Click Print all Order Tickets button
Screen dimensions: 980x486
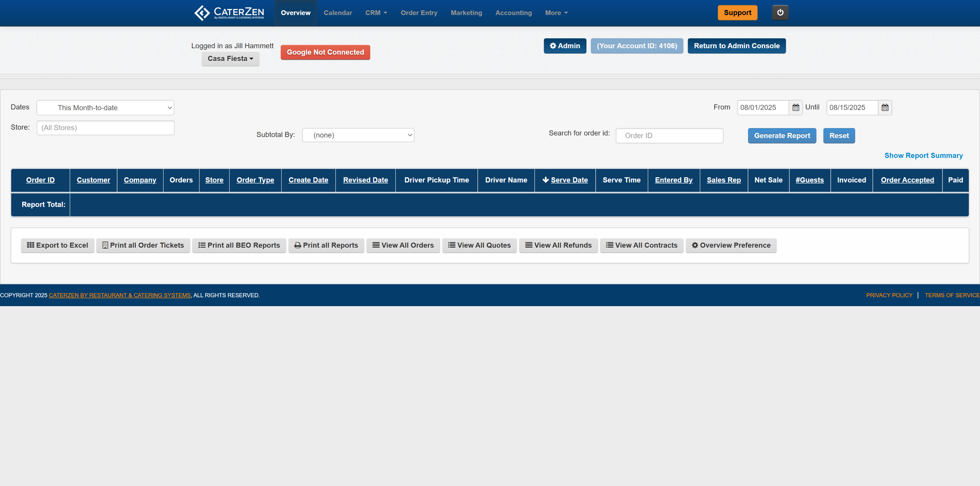[x=143, y=245]
